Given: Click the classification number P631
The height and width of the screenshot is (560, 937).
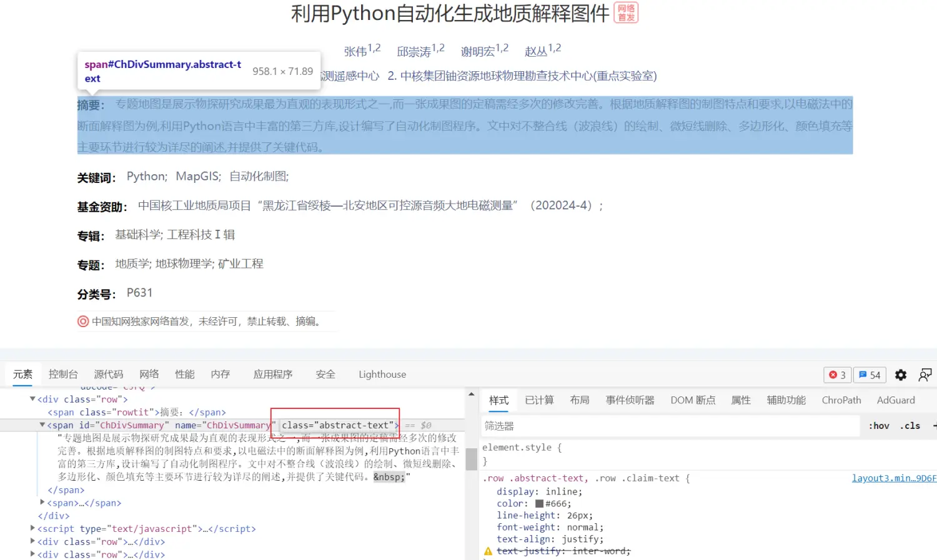Looking at the screenshot, I should click(139, 293).
